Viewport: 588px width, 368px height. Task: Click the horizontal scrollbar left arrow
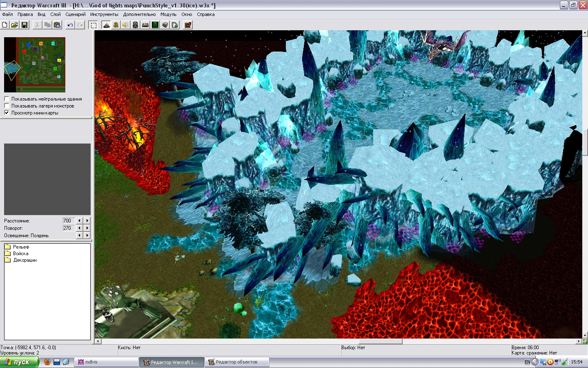coord(97,341)
